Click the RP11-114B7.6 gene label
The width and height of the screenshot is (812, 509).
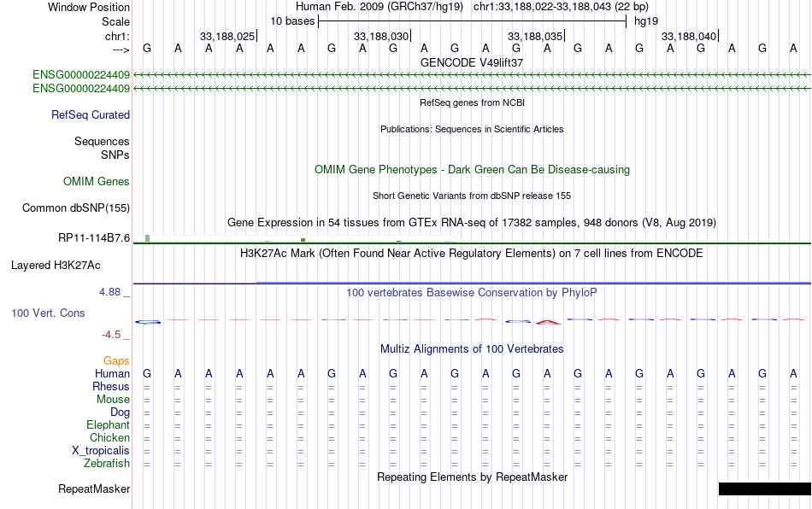[94, 238]
